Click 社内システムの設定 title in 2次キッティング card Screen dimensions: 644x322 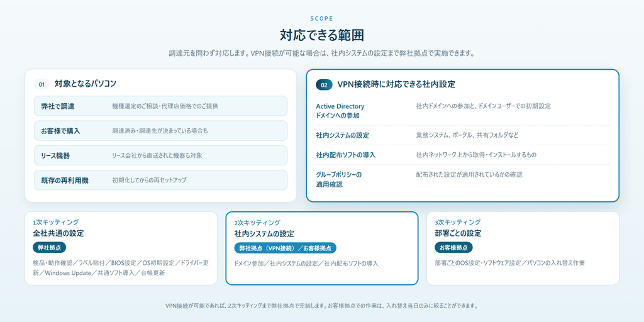click(264, 234)
